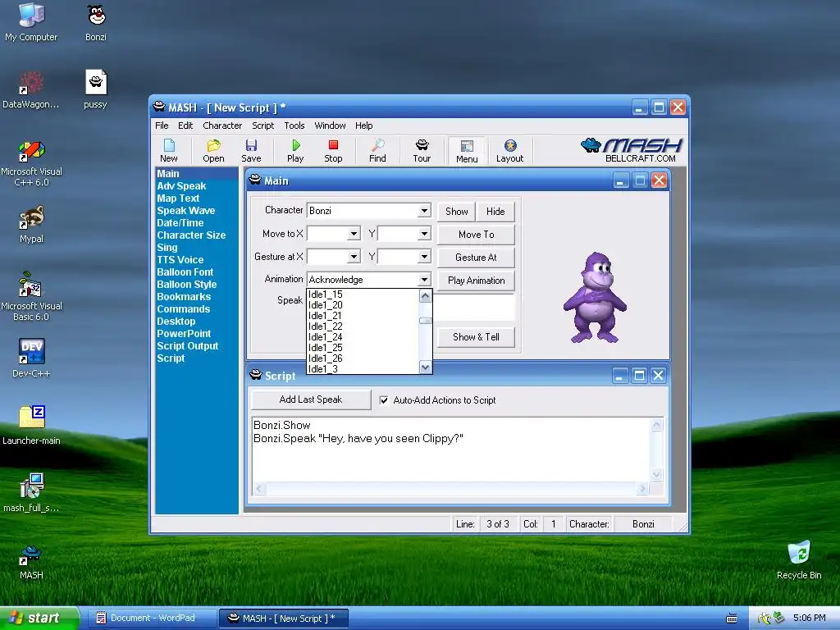Screen dimensions: 840x630
Task: Select the Bonzi desktop icon
Action: [x=96, y=22]
